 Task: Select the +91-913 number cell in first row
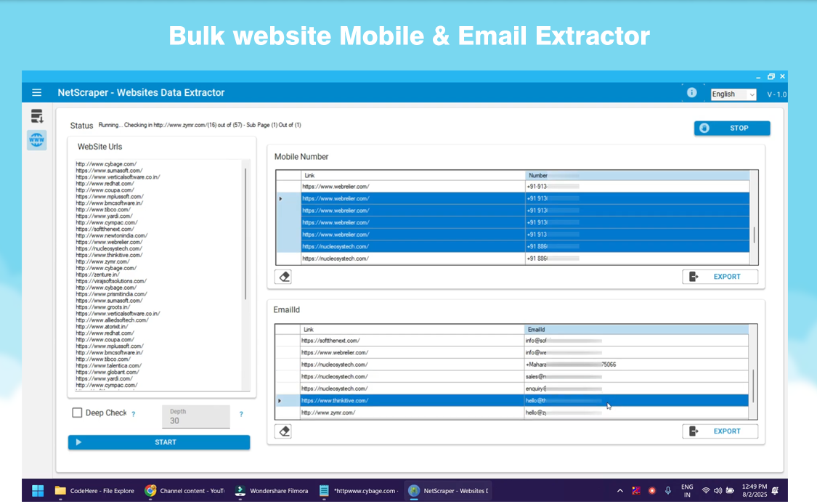coord(637,187)
